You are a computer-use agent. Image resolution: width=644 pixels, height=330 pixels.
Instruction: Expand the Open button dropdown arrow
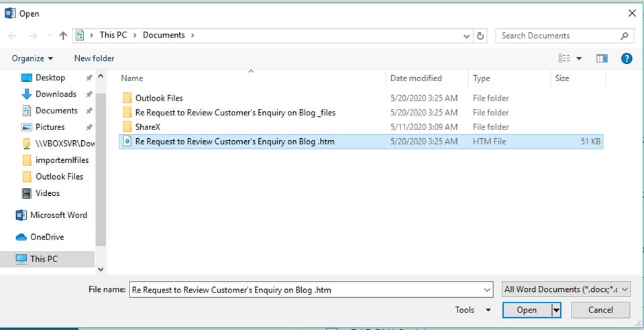556,311
